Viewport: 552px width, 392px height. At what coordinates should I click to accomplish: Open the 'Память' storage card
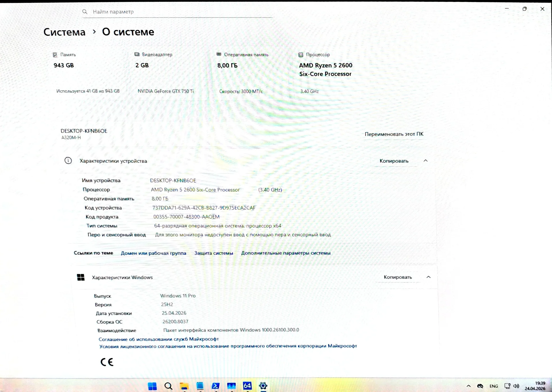point(87,74)
